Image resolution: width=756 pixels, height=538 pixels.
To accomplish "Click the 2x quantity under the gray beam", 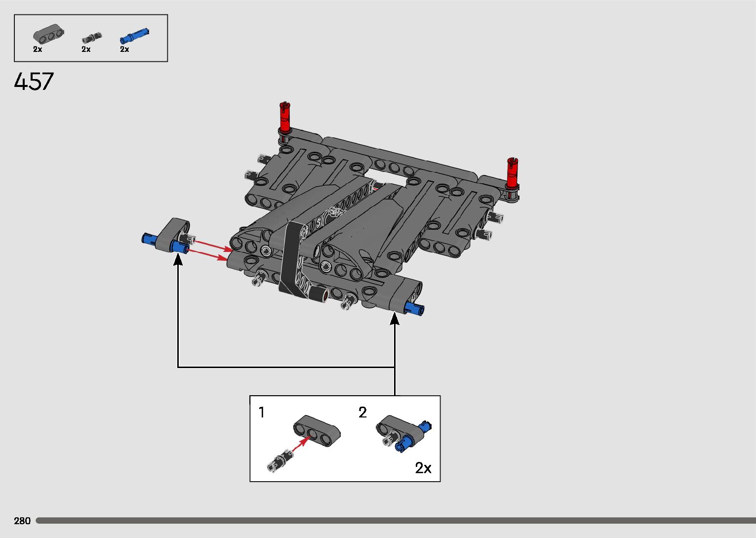I will (38, 49).
